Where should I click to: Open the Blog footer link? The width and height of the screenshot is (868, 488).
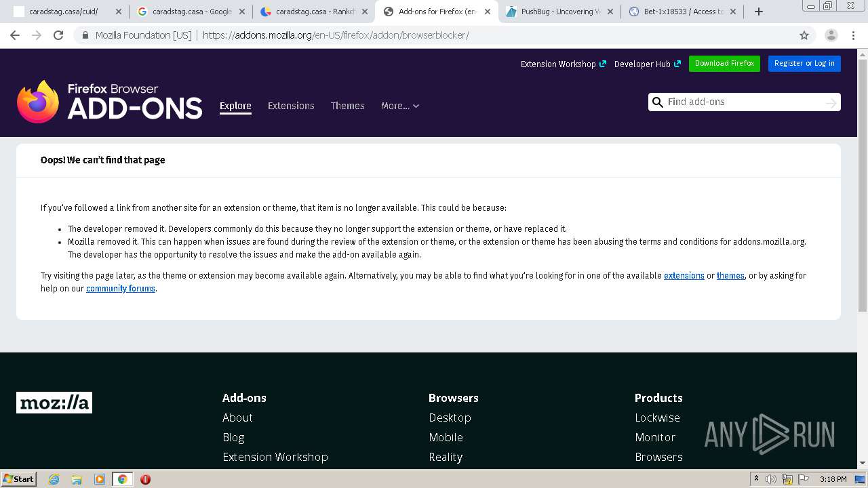pyautogui.click(x=233, y=437)
